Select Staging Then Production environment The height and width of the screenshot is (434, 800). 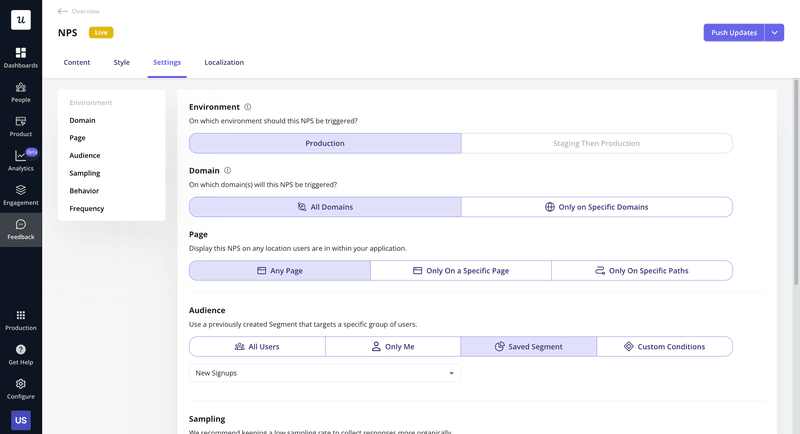point(596,143)
